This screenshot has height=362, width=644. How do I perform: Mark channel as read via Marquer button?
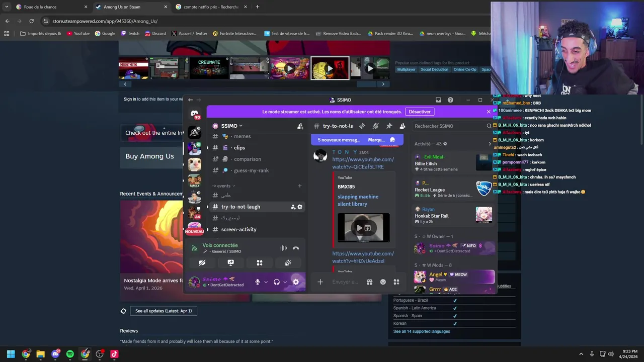(381, 140)
